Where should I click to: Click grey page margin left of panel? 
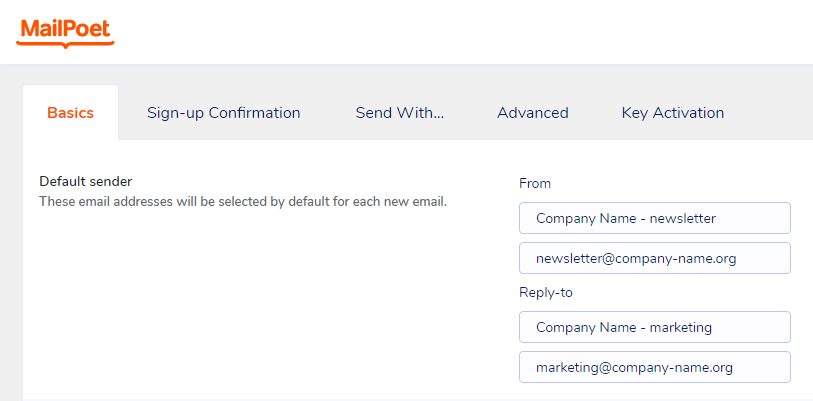click(x=10, y=250)
